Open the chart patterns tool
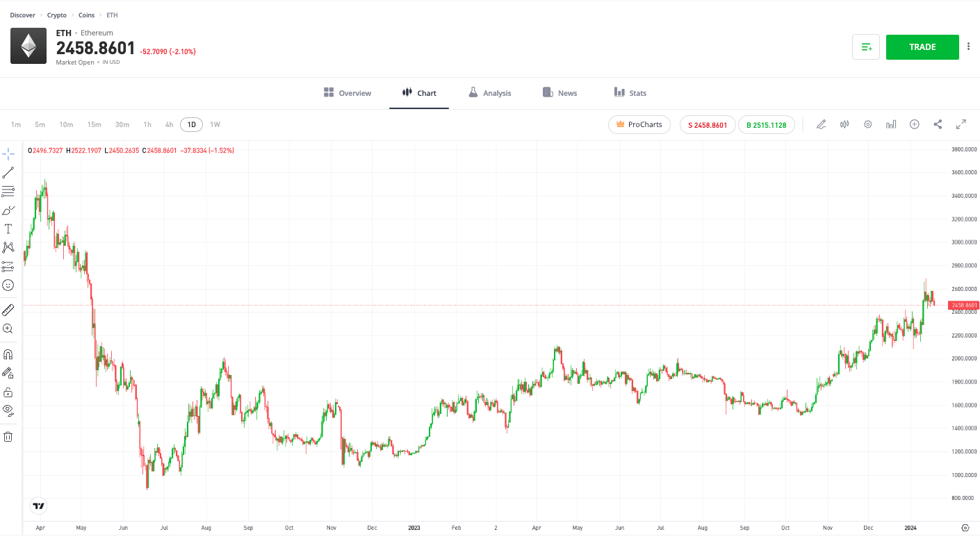This screenshot has width=980, height=541. [8, 247]
